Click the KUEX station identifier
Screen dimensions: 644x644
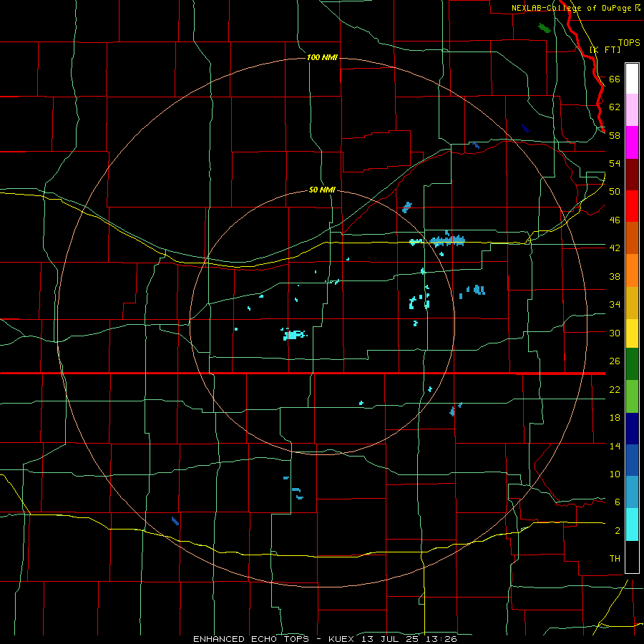pyautogui.click(x=341, y=639)
